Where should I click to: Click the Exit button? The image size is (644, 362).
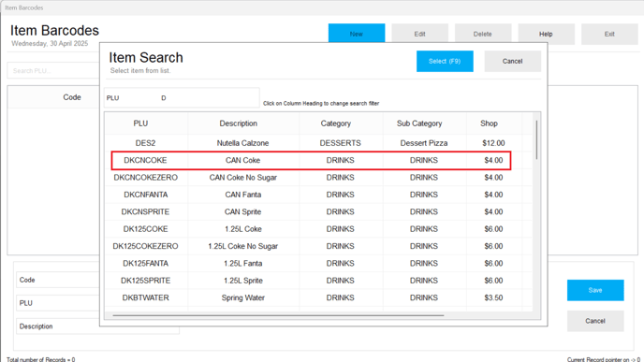click(609, 34)
